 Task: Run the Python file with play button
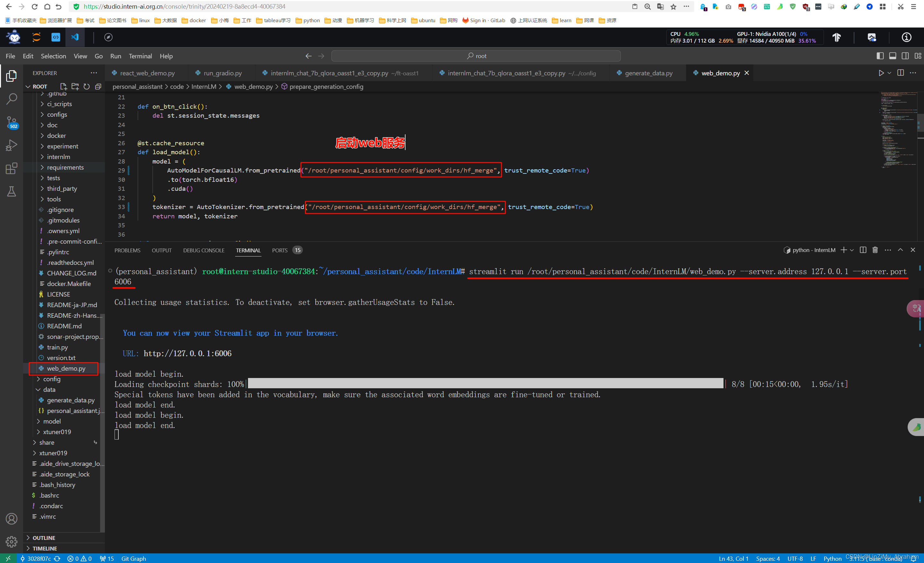(x=881, y=73)
